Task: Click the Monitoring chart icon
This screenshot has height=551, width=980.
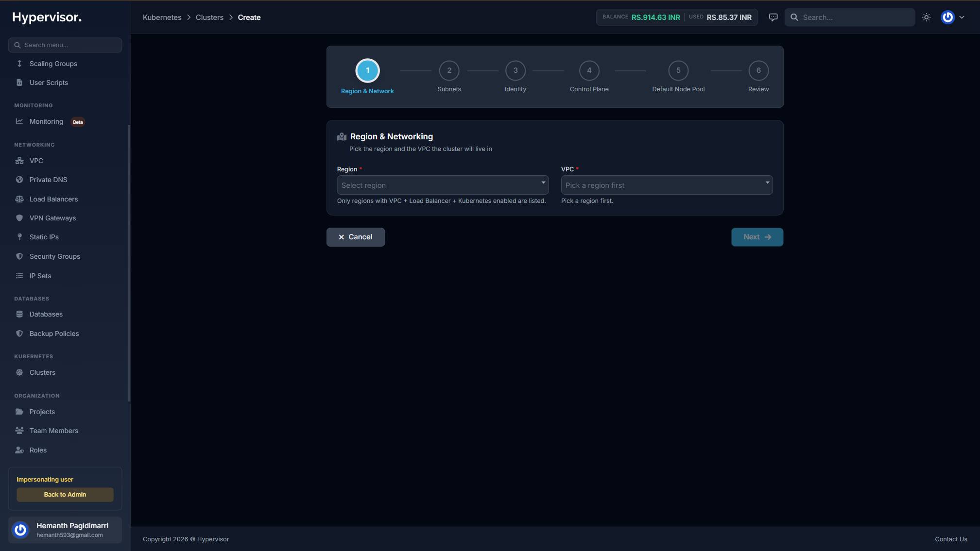Action: coord(19,121)
